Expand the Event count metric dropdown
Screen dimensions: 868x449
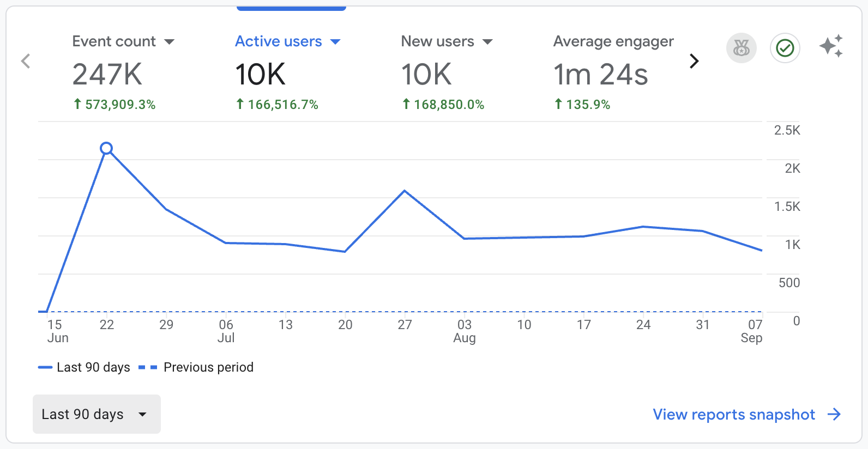click(x=170, y=42)
